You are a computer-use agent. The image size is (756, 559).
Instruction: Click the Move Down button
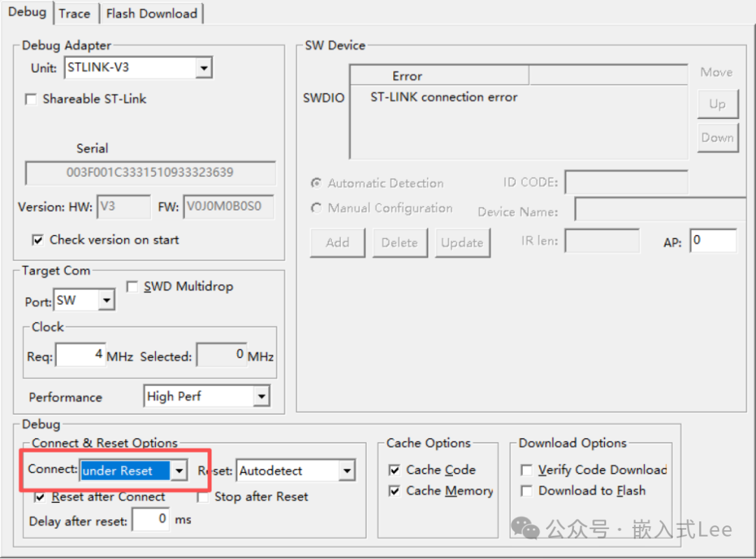click(717, 138)
